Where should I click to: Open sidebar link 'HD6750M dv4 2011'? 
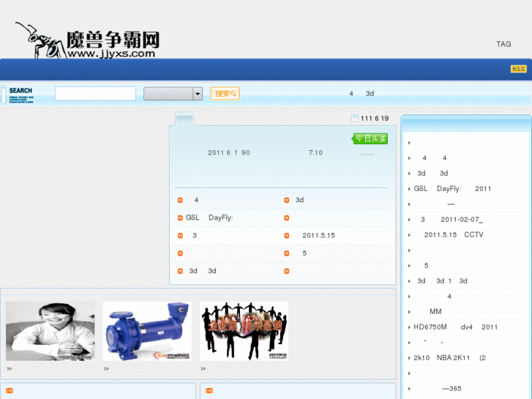(455, 327)
